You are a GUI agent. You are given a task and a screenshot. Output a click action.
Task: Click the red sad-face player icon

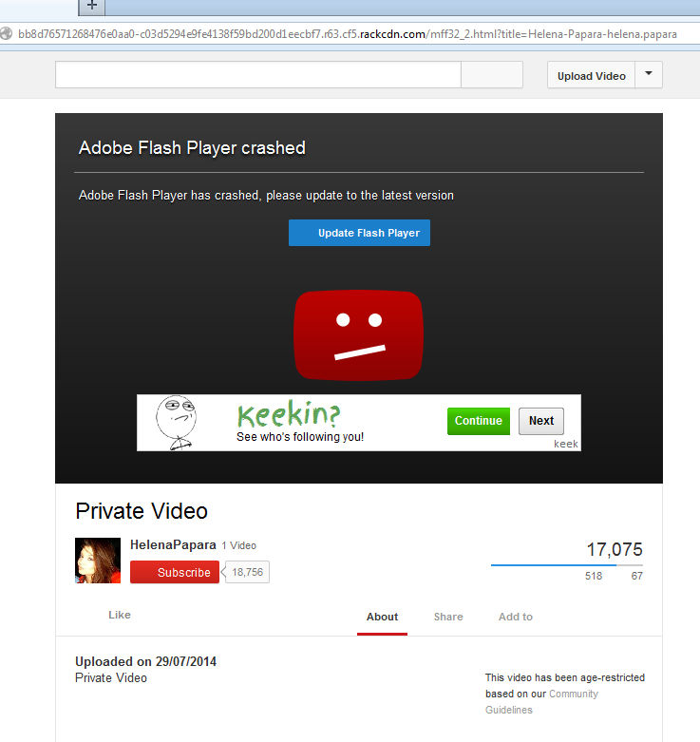358,336
